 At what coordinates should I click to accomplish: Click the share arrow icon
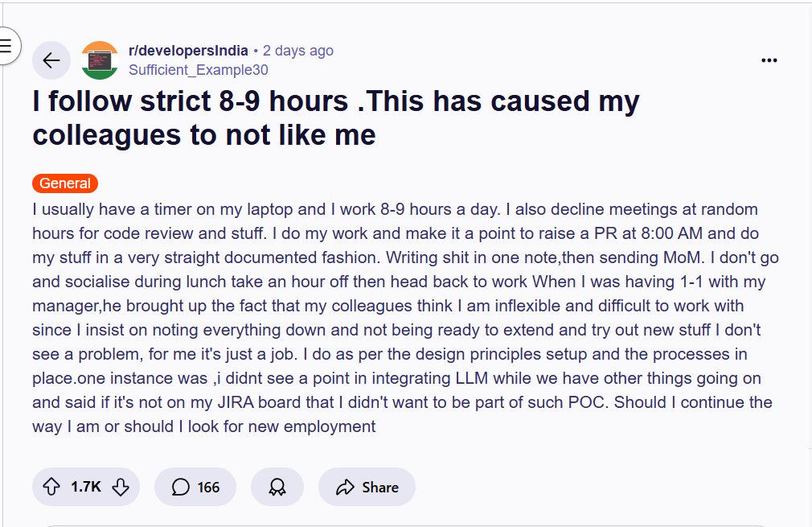346,487
